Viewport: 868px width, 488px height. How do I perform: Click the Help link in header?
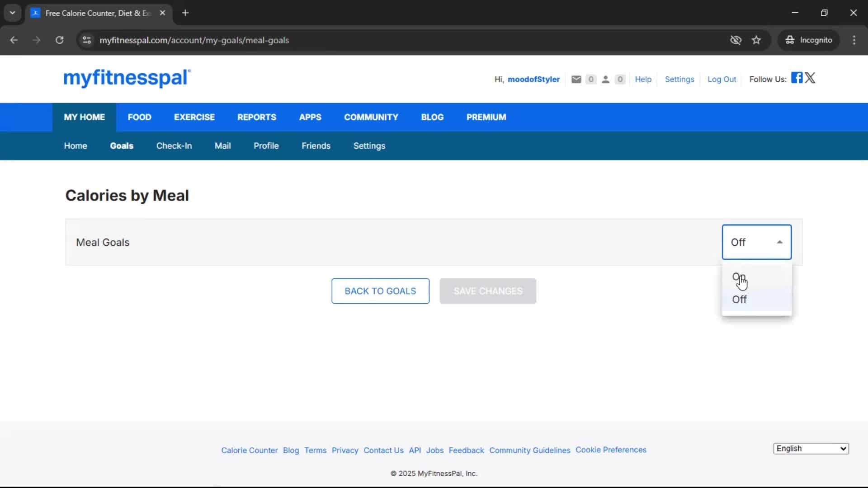point(643,80)
